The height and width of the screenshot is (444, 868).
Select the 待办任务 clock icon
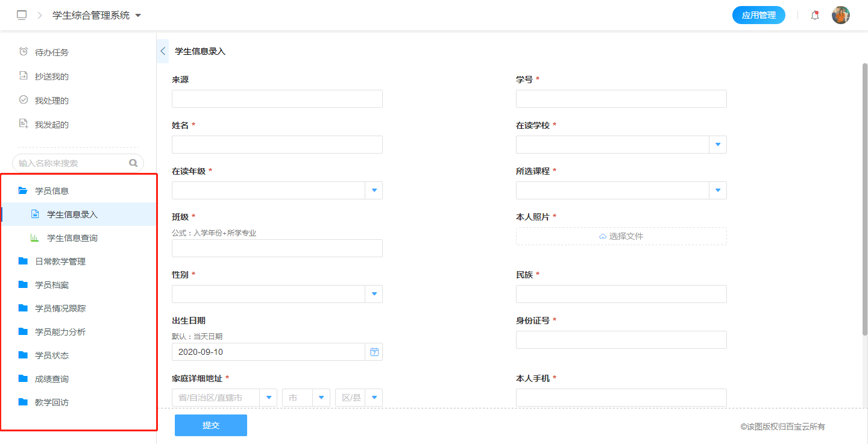24,52
